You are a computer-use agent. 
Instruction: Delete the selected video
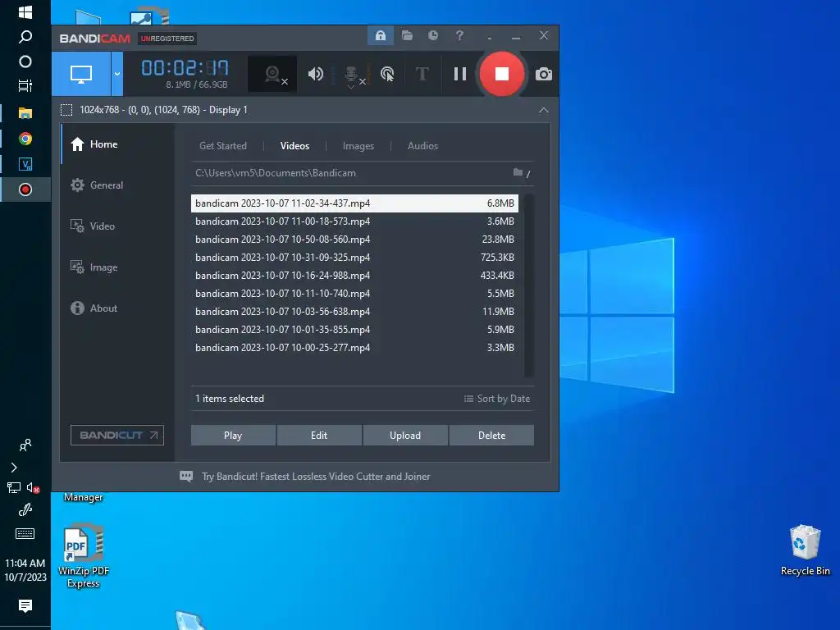pos(492,436)
